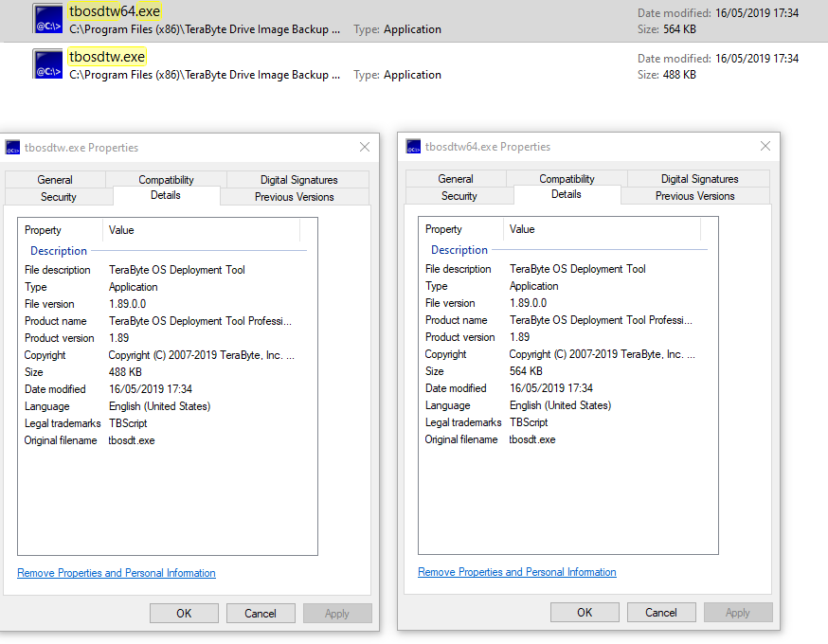The height and width of the screenshot is (644, 828).
Task: Open Previous Versions tab in tbosdtw64.exe Properties
Action: tap(695, 196)
